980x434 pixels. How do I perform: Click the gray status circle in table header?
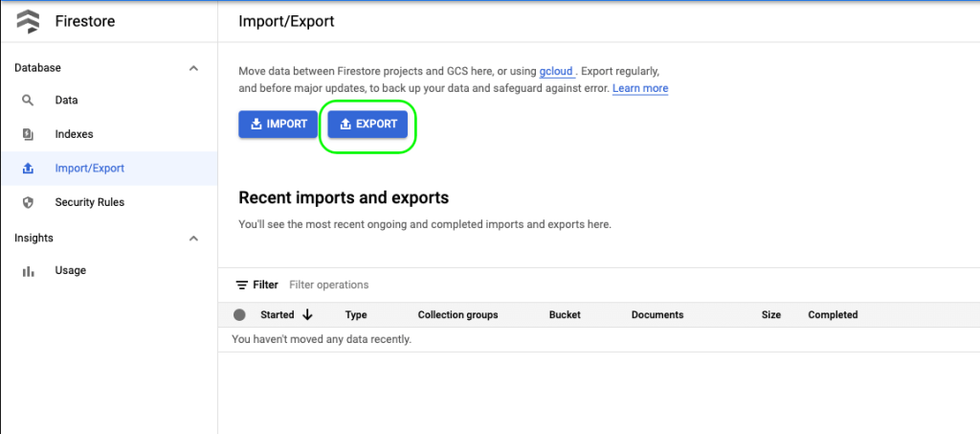pos(239,314)
